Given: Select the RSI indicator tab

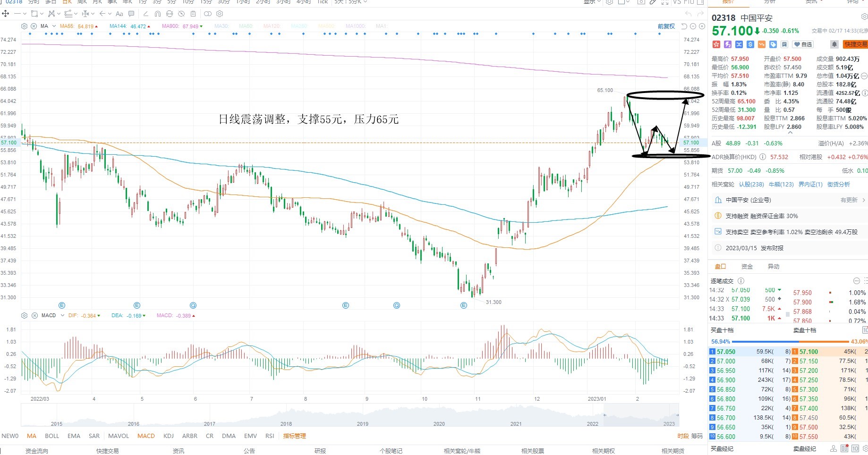Looking at the screenshot, I should (x=270, y=436).
